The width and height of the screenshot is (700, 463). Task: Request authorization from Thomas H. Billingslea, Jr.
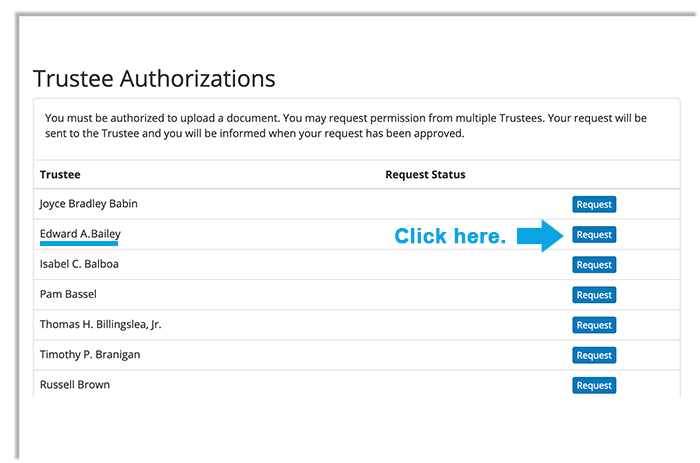[594, 325]
